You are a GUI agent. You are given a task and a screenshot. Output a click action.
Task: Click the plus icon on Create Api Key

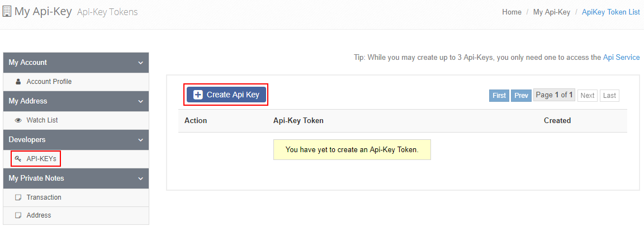(198, 95)
